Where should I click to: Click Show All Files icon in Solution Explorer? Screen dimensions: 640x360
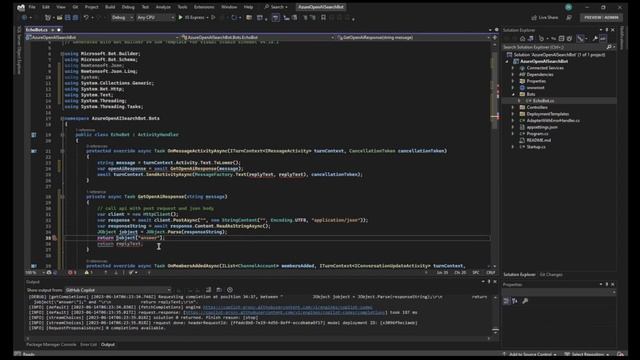click(569, 39)
